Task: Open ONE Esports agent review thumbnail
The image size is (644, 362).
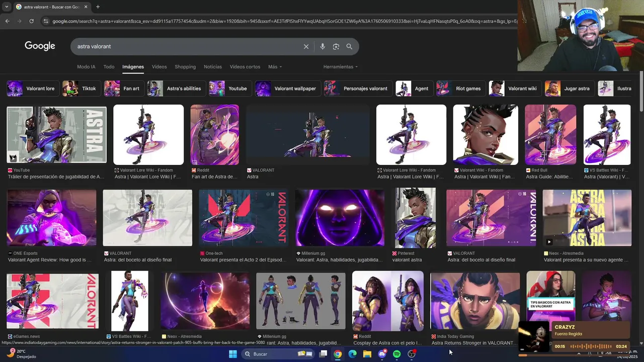Action: click(51, 218)
